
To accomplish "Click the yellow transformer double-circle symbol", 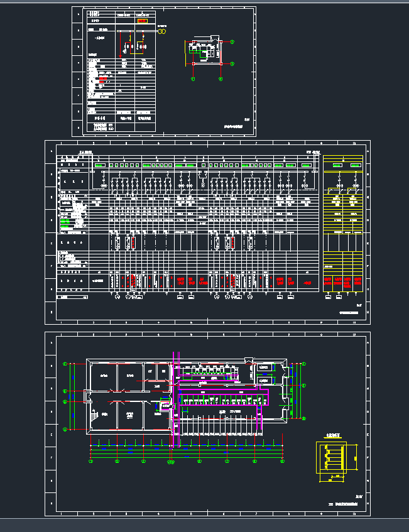I will tap(161, 31).
